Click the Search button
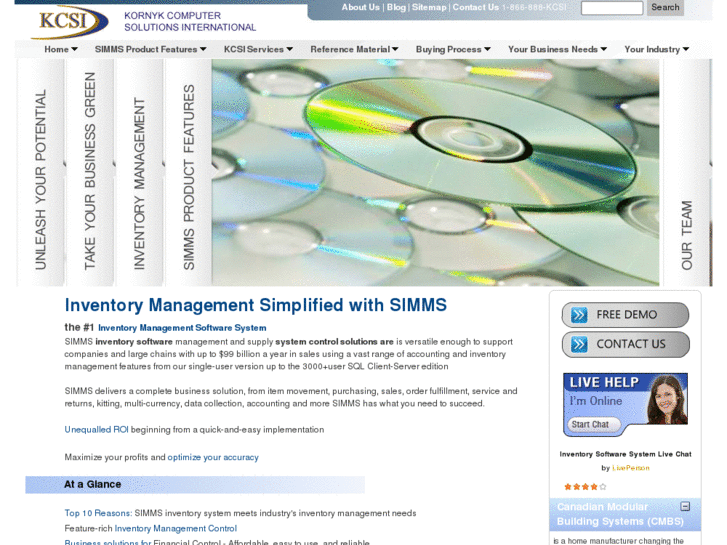The width and height of the screenshot is (727, 545). point(665,7)
